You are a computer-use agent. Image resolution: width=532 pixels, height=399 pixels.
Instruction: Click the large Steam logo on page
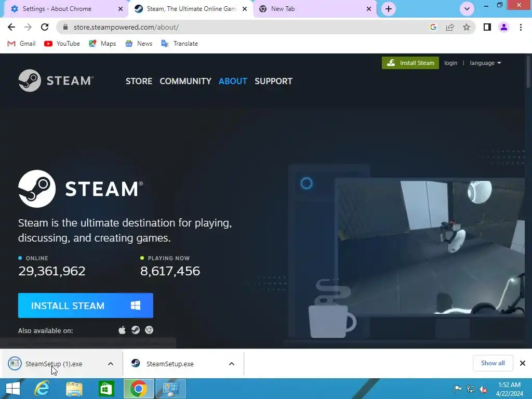pos(81,189)
